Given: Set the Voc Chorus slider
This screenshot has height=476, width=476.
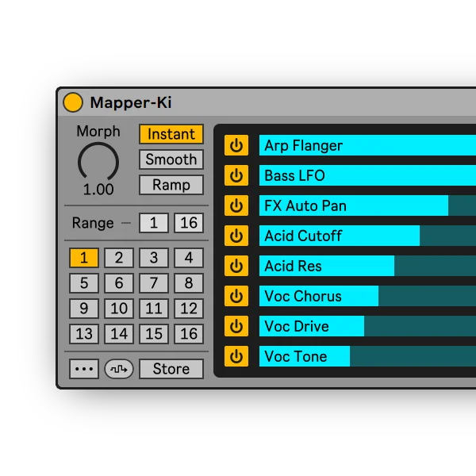Looking at the screenshot, I should pyautogui.click(x=367, y=296).
